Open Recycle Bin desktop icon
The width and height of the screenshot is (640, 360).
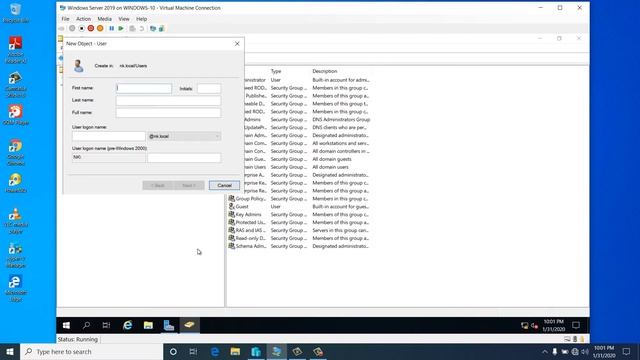click(x=16, y=13)
